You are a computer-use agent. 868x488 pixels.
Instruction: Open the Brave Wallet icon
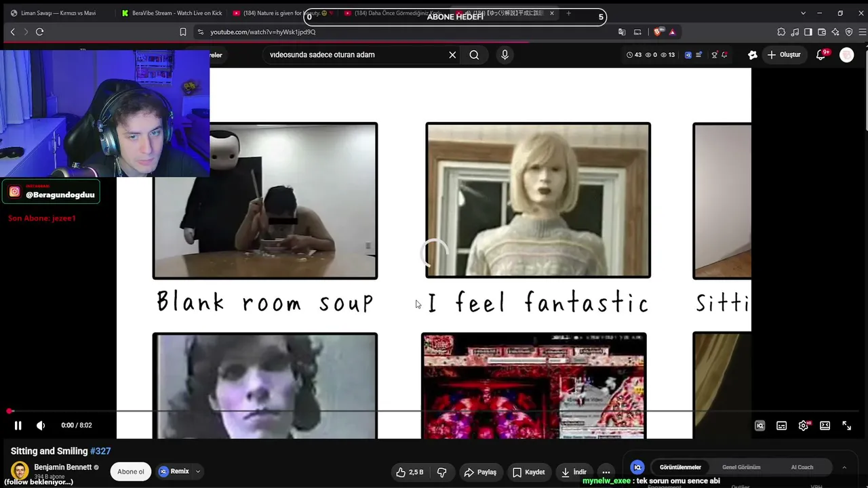point(822,32)
